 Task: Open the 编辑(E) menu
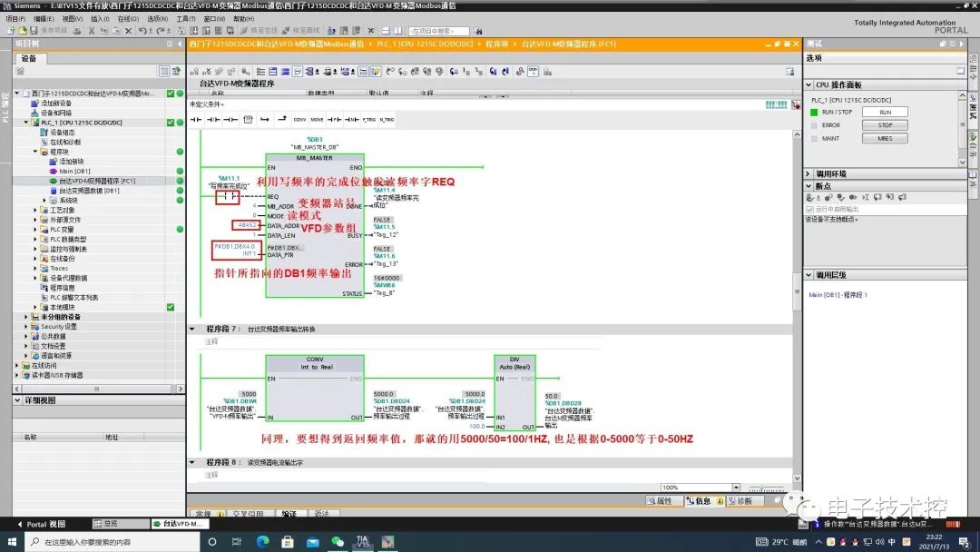(x=44, y=19)
